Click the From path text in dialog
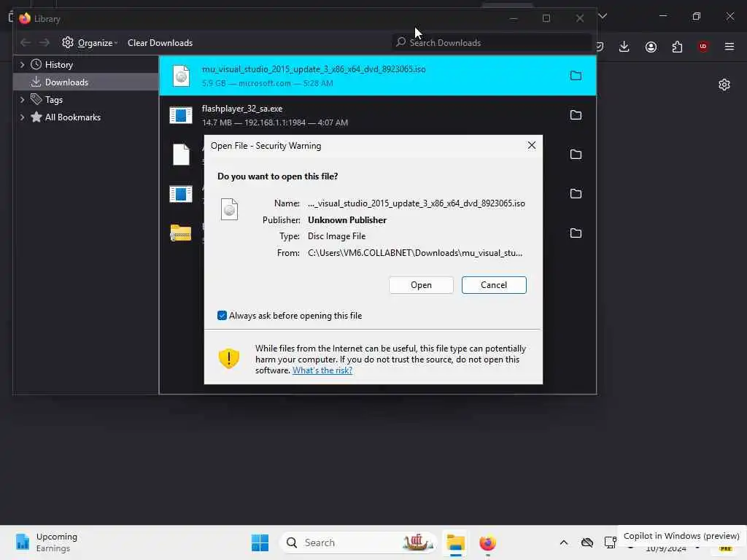Screen dimensions: 747x560 415,253
